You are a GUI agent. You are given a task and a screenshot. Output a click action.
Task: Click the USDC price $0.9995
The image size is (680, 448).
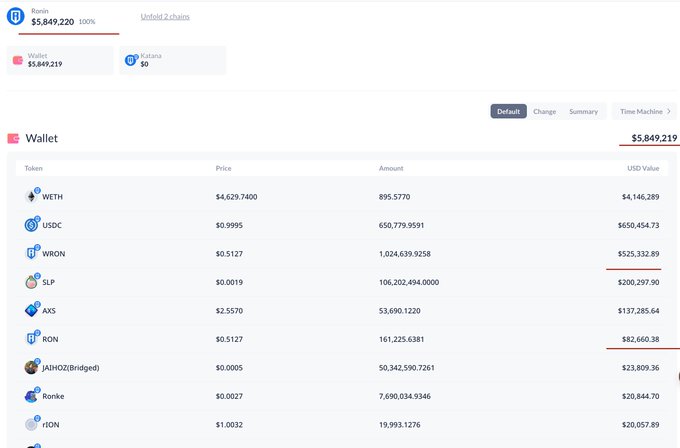229,226
